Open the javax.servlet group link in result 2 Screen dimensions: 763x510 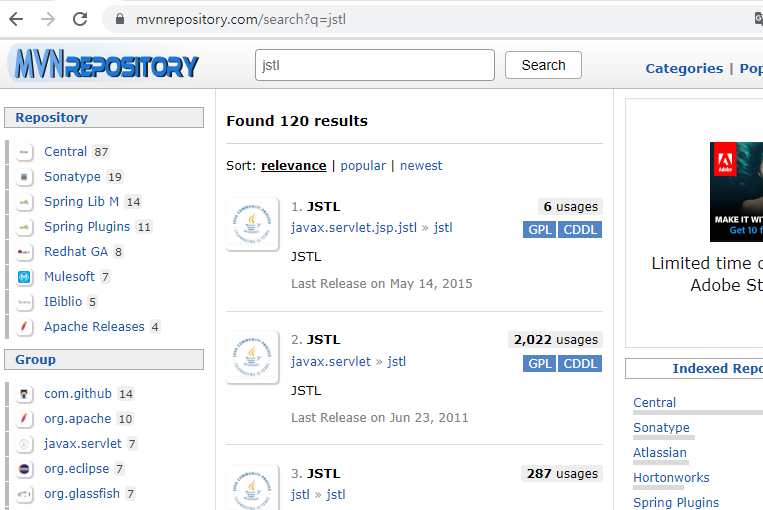tap(331, 362)
